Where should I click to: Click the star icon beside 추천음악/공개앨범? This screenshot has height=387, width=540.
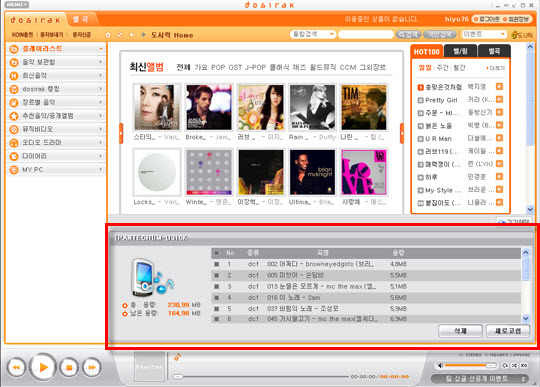[14, 116]
